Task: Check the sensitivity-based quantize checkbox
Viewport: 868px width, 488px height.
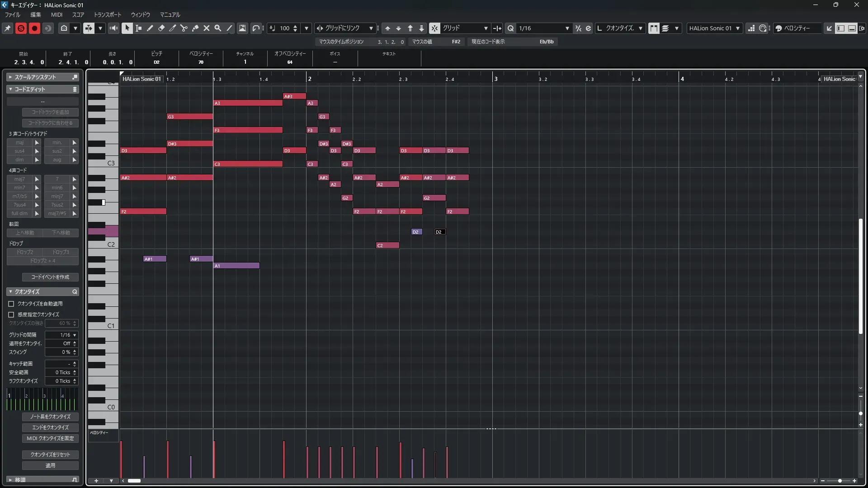Action: pos(11,314)
